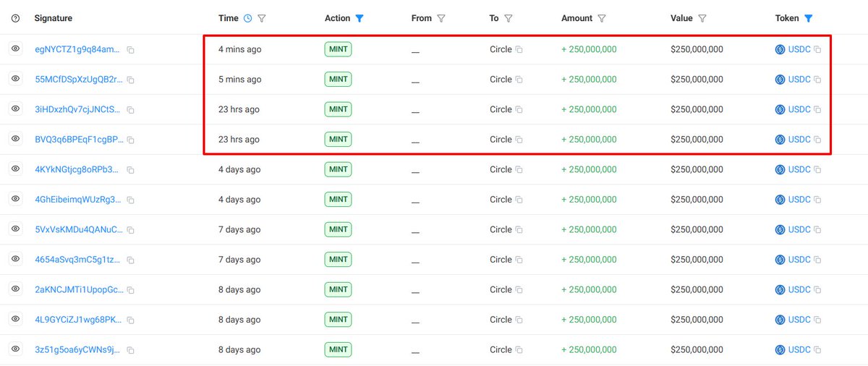Open the Value column filter
Screen dimensions: 868x366
[702, 18]
